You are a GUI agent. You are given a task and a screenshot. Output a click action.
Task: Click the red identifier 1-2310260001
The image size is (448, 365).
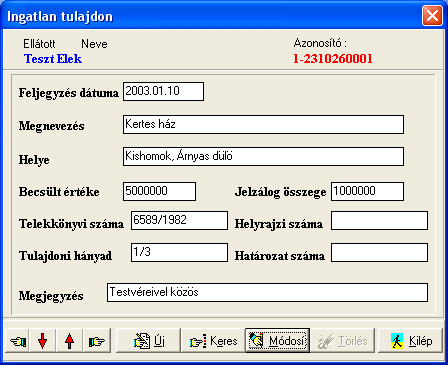coord(333,59)
